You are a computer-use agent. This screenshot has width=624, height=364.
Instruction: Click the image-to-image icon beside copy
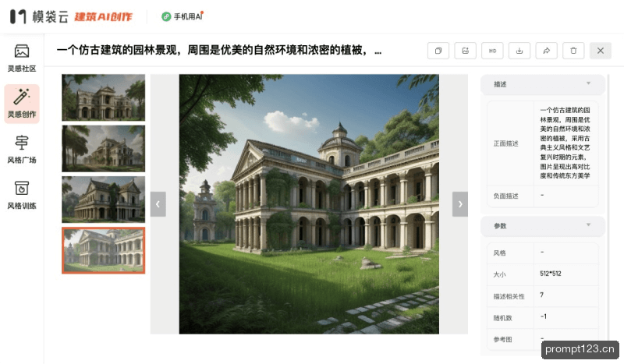tap(465, 51)
